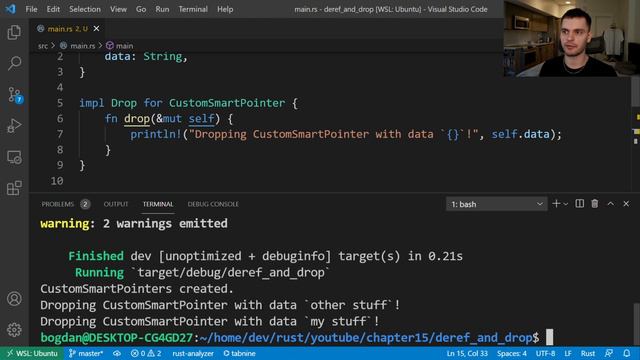Switch to the Output tab
Viewport: 640px width, 360px height.
pos(116,204)
